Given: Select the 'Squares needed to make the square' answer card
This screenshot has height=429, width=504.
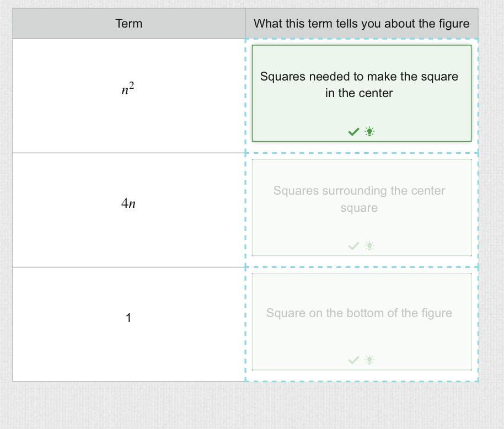Looking at the screenshot, I should coord(359,85).
